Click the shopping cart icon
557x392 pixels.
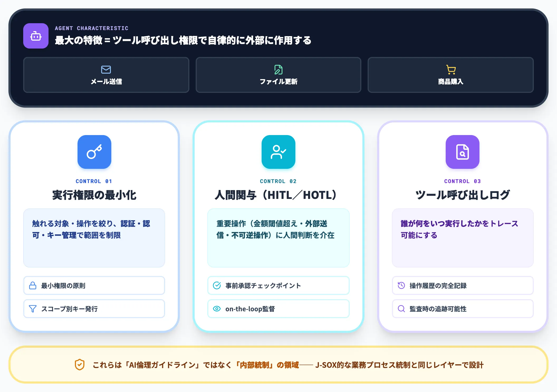[451, 70]
